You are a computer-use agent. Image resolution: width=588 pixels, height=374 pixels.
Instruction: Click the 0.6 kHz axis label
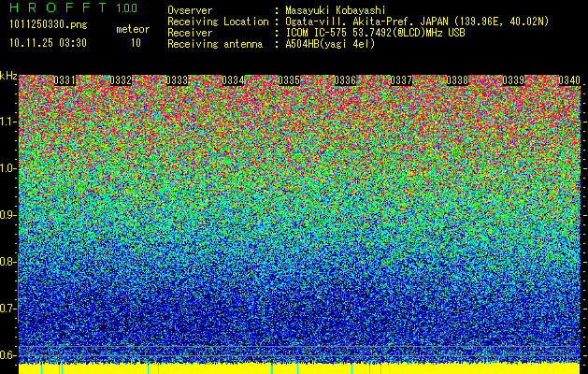(x=8, y=355)
